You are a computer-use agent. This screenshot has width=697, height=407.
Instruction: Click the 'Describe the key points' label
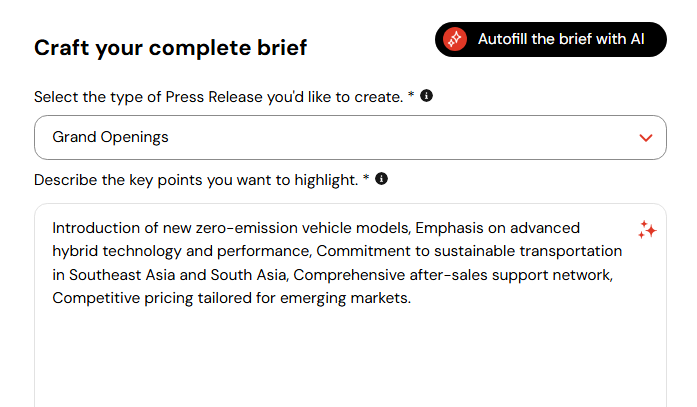click(x=201, y=180)
